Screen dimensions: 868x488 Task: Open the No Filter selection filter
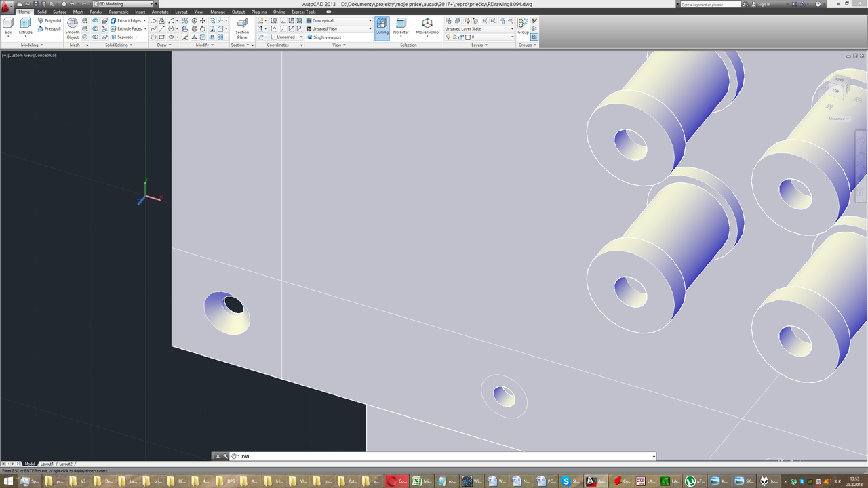coord(401,27)
